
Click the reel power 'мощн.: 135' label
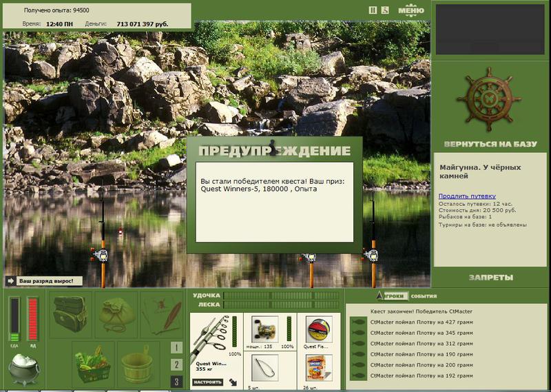pos(259,347)
